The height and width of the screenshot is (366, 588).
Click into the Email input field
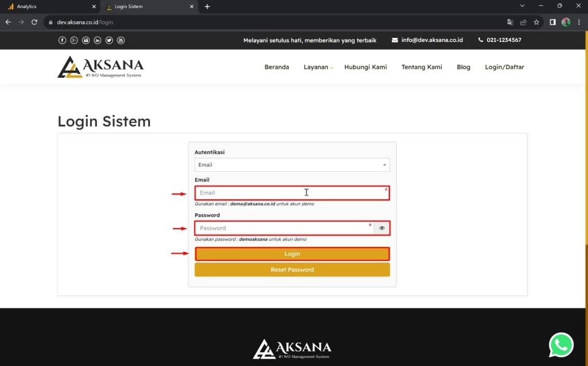pyautogui.click(x=287, y=193)
